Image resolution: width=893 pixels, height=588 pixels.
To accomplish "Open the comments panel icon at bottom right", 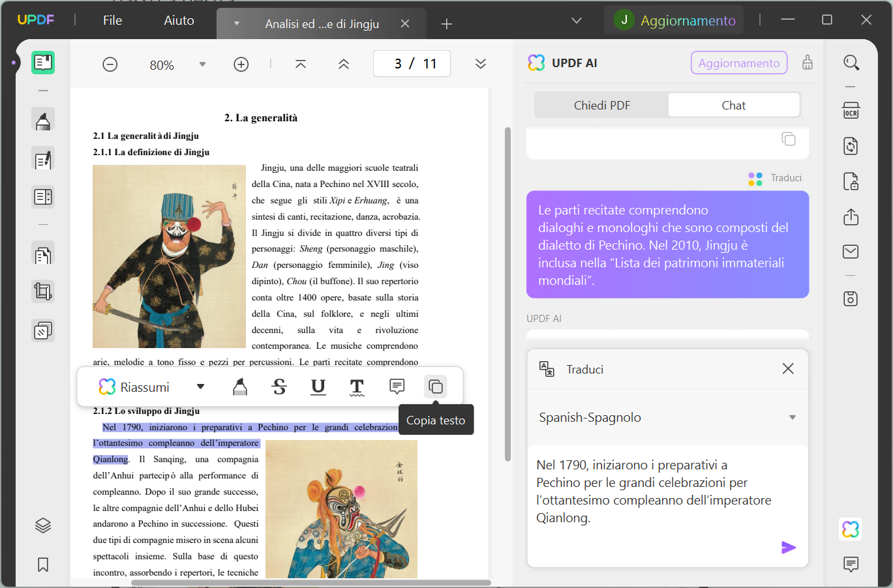I will [851, 565].
